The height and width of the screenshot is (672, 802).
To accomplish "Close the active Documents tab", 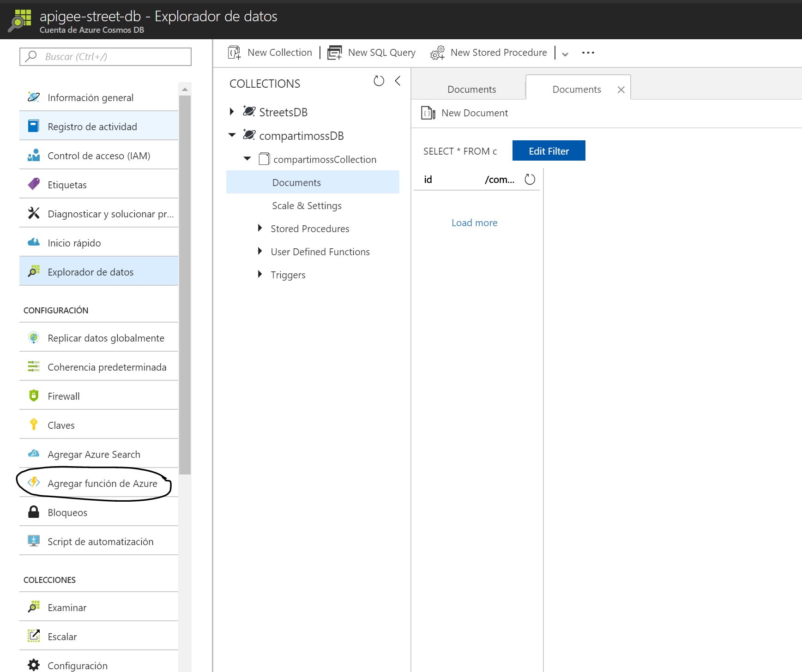I will pos(621,90).
